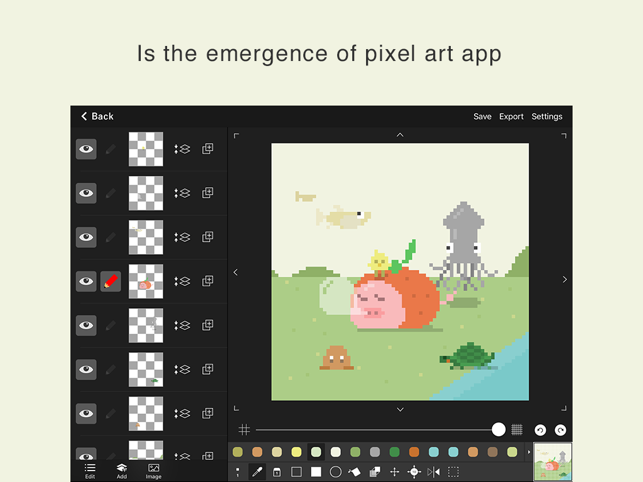Activate pencil edit on turtle layer
The height and width of the screenshot is (482, 643).
(x=111, y=369)
